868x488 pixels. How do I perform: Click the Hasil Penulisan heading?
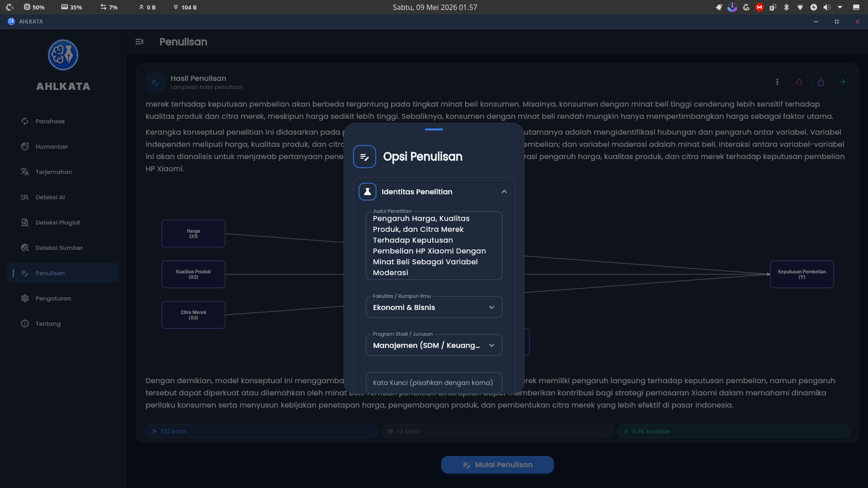198,78
